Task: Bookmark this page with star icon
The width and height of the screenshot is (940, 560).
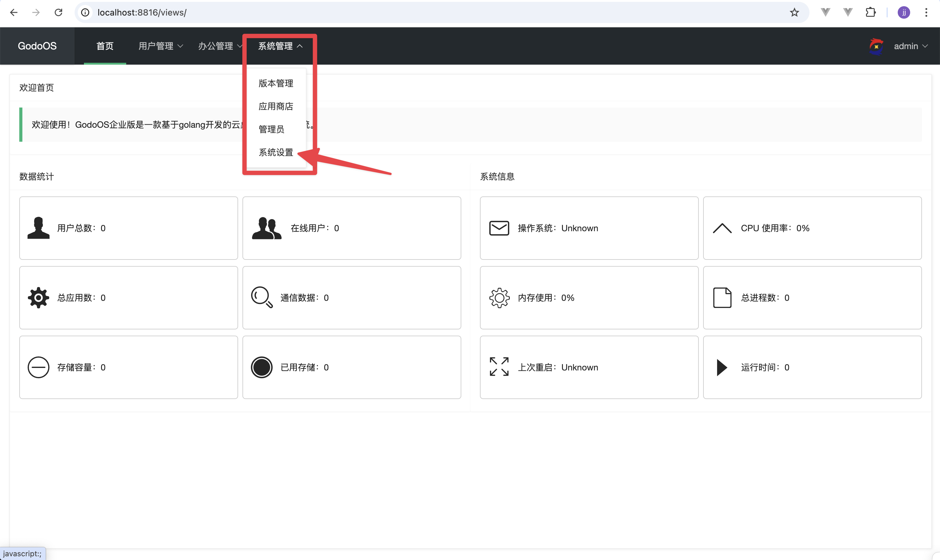Action: tap(794, 12)
